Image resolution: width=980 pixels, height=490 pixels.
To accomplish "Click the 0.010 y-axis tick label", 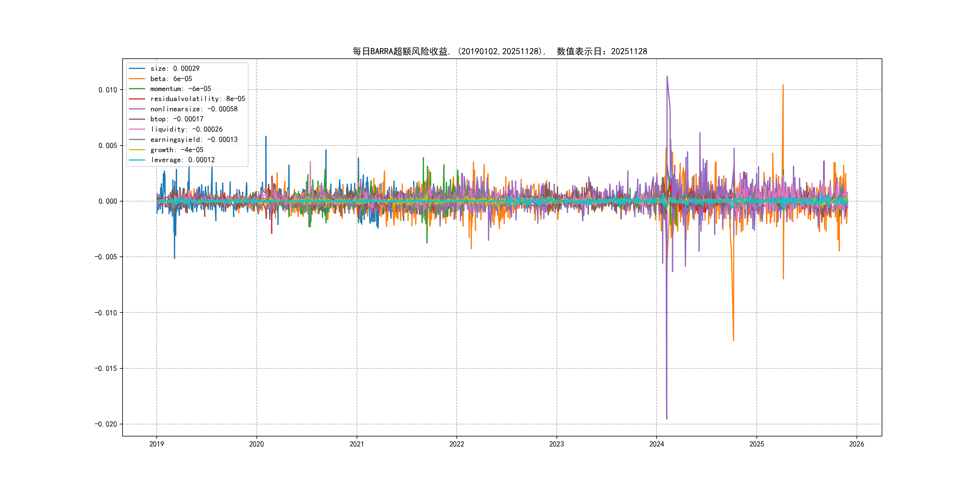I will pyautogui.click(x=108, y=90).
